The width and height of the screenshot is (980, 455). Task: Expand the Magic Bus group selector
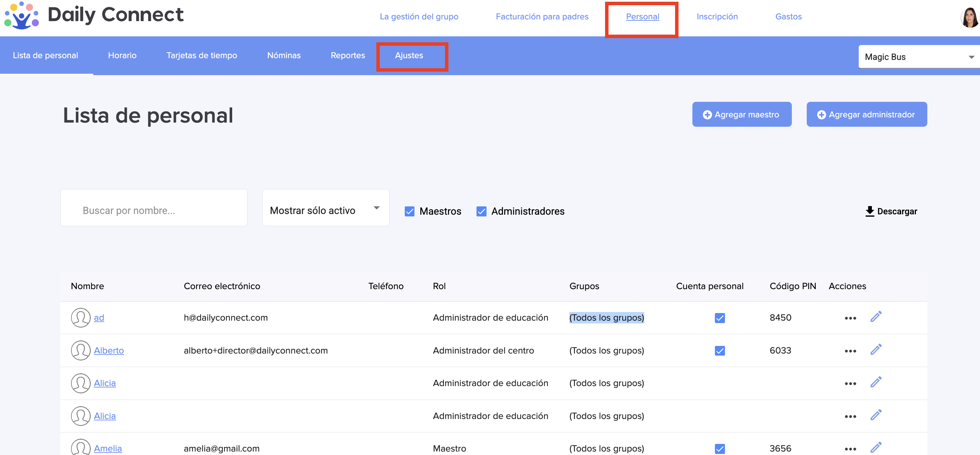[919, 57]
